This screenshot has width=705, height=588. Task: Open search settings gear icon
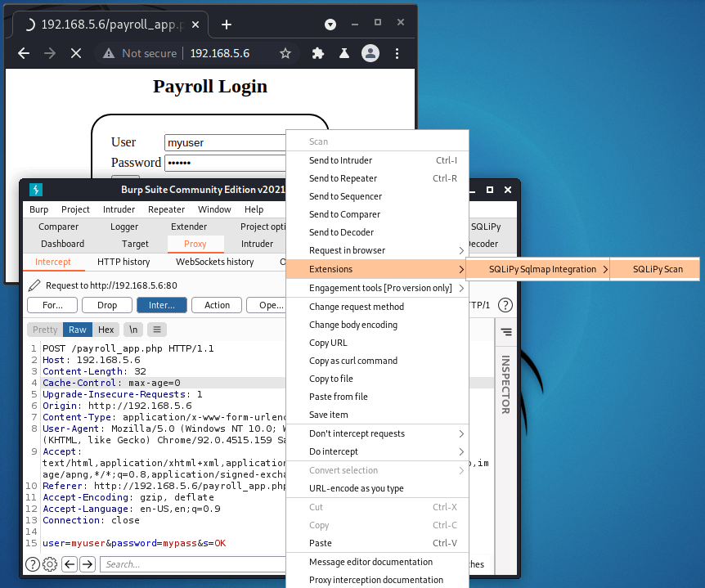pyautogui.click(x=50, y=564)
